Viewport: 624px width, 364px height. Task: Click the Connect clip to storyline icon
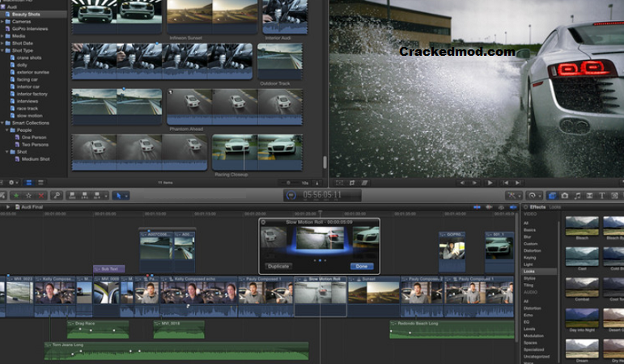72,195
